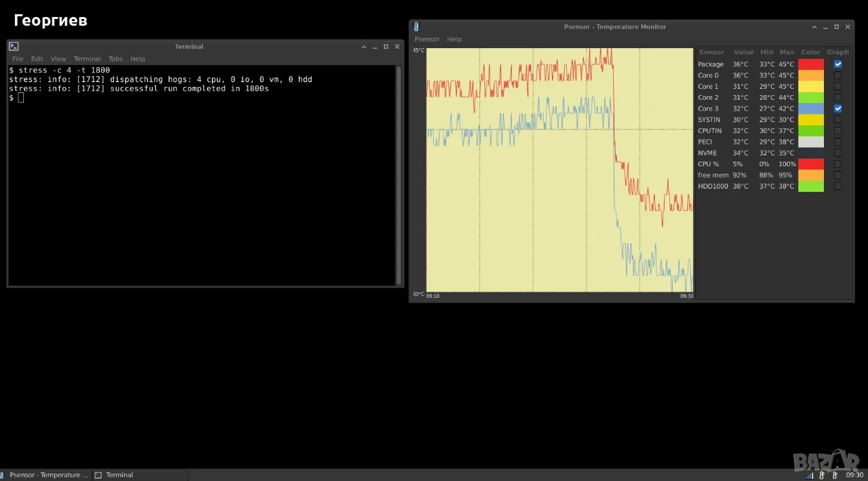Enable graph checkbox for NVME sensor
The height and width of the screenshot is (481, 868).
(x=838, y=153)
